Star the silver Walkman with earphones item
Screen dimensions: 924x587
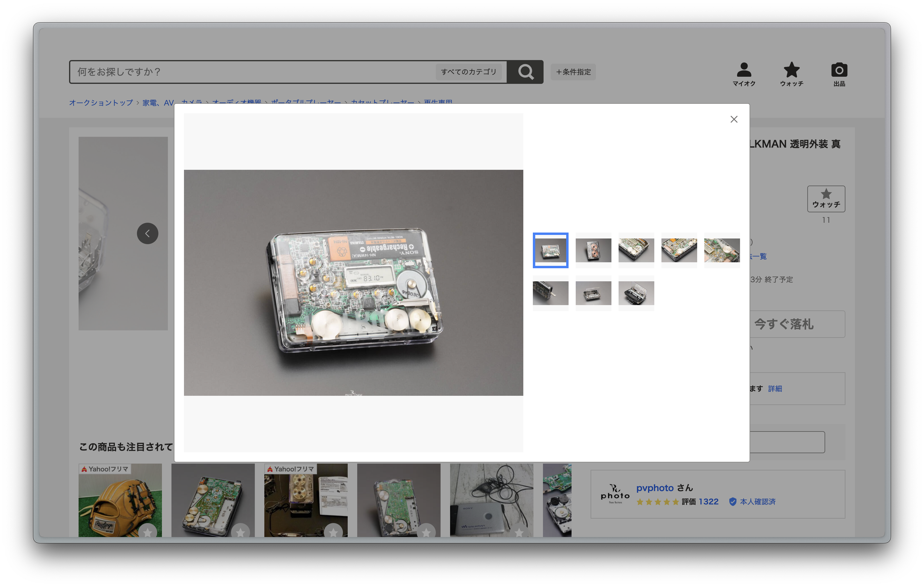pos(519,532)
